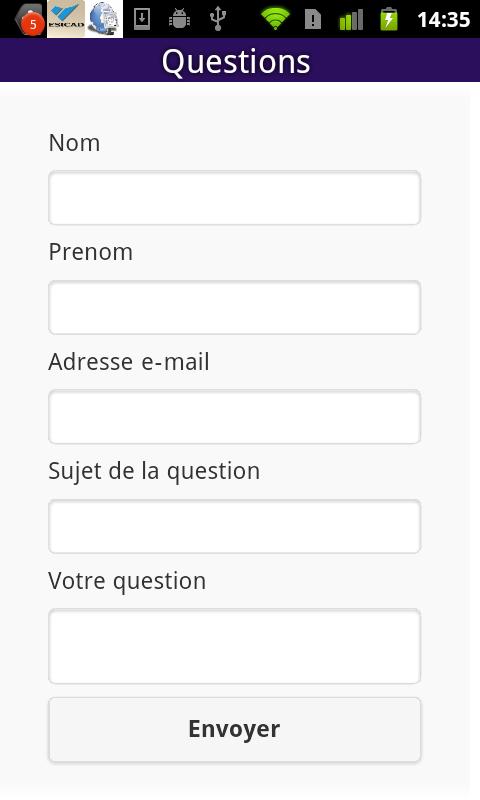Tap the download notification icon

pyautogui.click(x=142, y=19)
